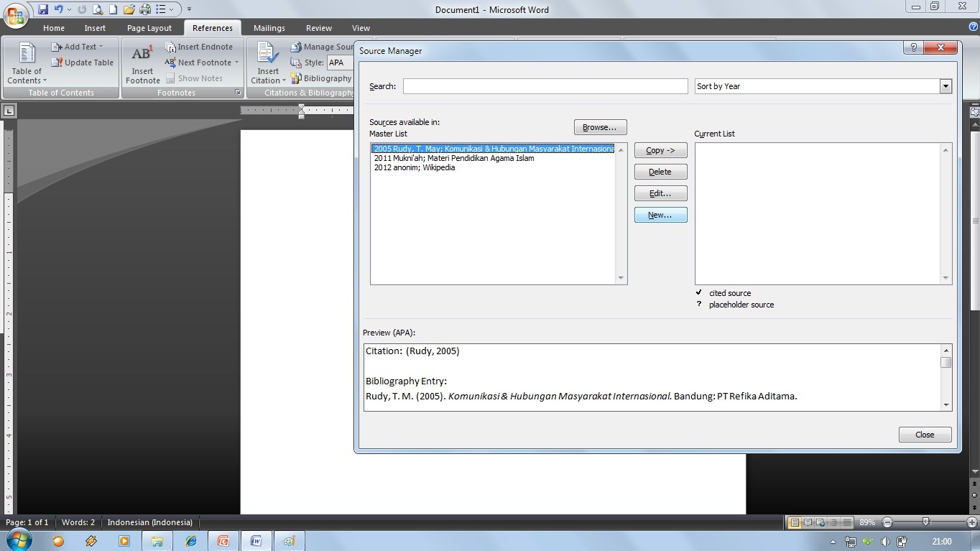Screen dimensions: 980x551
Task: Open the citation Style APA dropdown
Action: tap(340, 62)
